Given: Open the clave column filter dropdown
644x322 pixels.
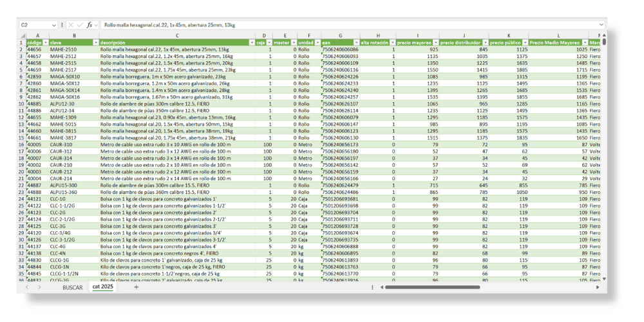Looking at the screenshot, I should [x=95, y=43].
